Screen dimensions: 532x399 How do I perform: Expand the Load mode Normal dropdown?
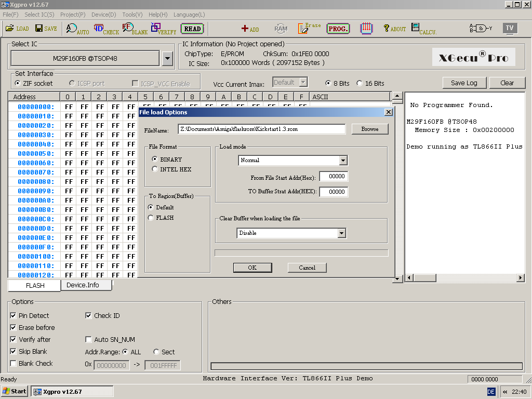click(342, 161)
